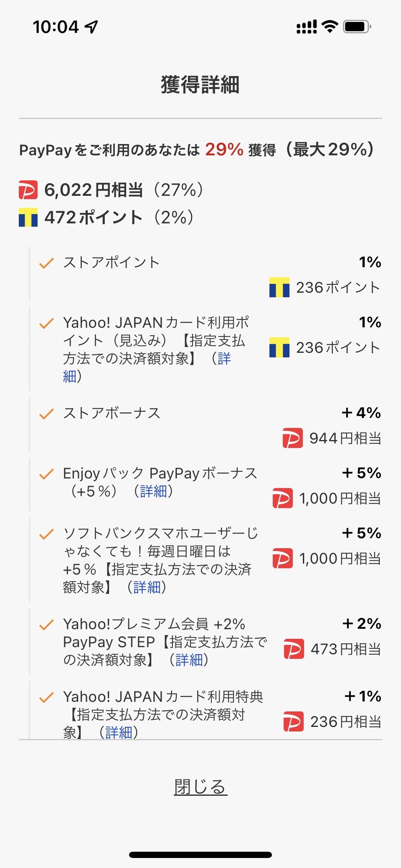Tap the 獲得詳細 header title

coord(200,85)
